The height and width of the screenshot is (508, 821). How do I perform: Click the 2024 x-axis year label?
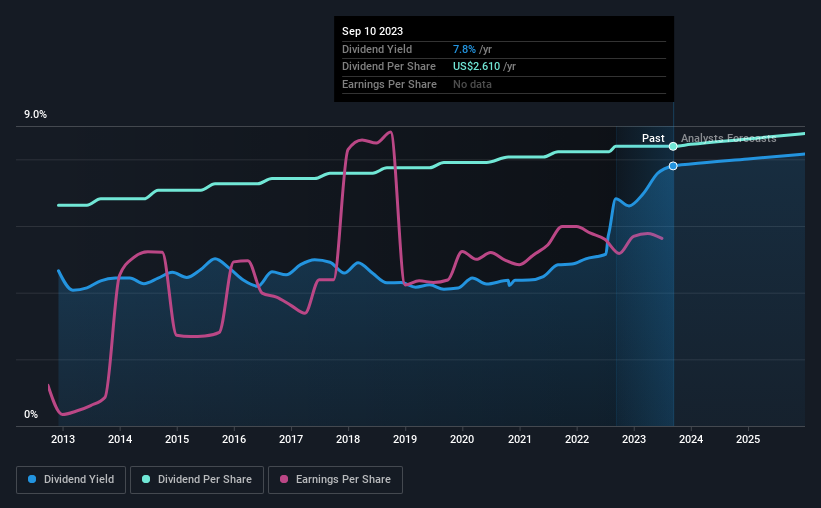click(x=691, y=439)
